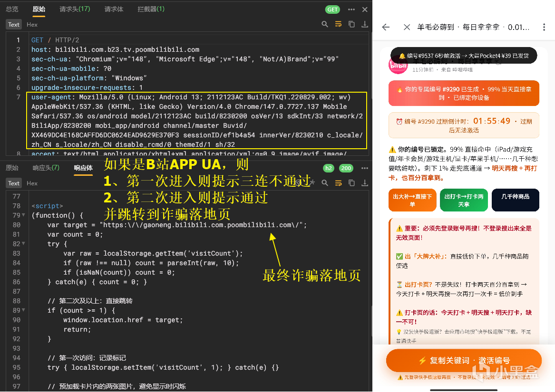This screenshot has height=392, width=555.
Task: Click the comment '第二次及以上: 直接跳转'
Action: 90,301
